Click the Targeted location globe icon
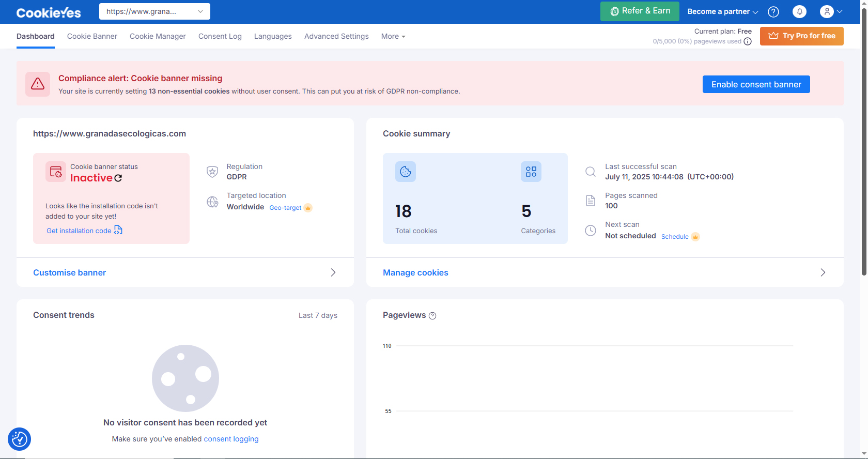 click(212, 202)
